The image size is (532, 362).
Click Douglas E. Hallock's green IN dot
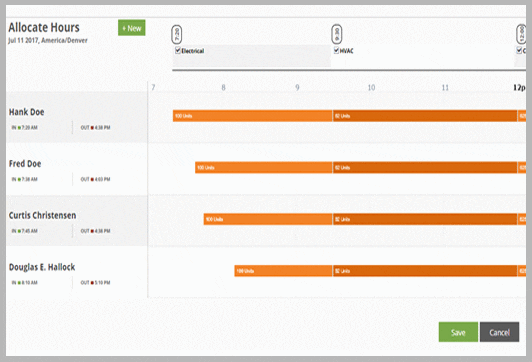click(19, 283)
